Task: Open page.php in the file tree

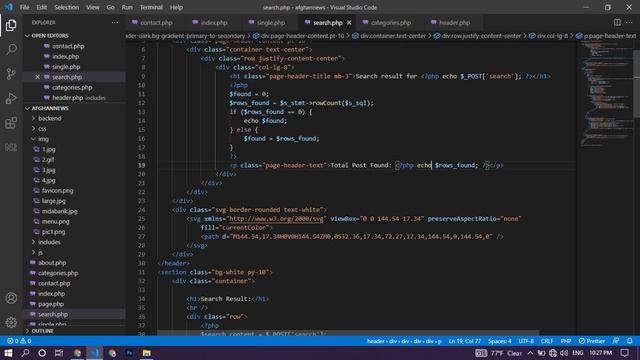Action: point(51,304)
